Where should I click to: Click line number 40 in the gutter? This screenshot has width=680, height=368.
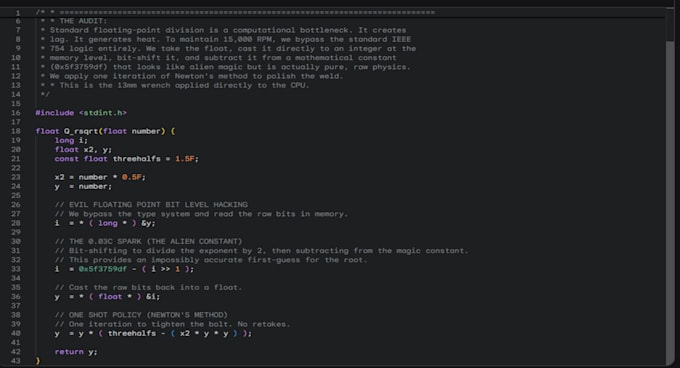pos(16,333)
